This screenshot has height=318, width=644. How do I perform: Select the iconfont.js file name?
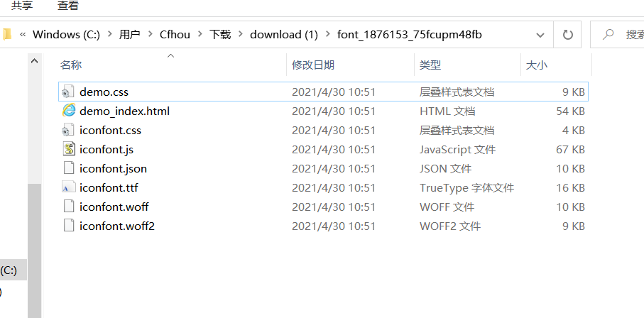pos(107,149)
